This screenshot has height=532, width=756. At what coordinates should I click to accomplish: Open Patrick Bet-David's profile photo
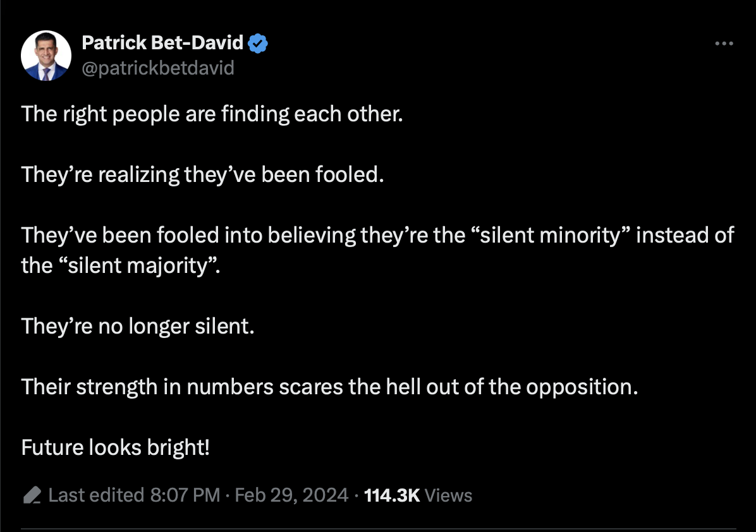(46, 56)
